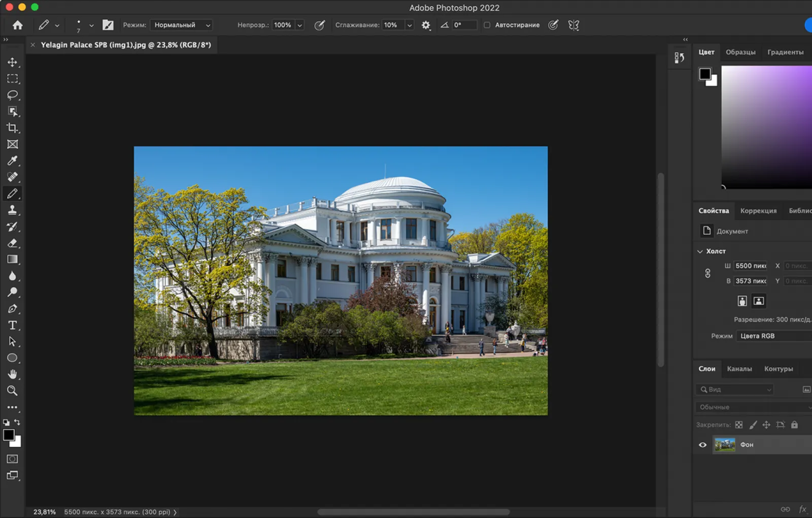Open the Непрозр. opacity dropdown arrow
Viewport: 812px width, 518px height.
tap(300, 25)
